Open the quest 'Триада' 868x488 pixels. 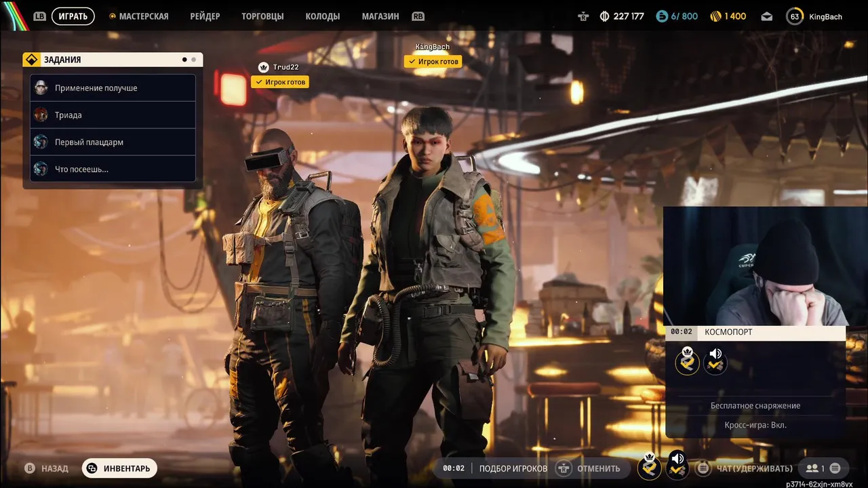coord(113,115)
